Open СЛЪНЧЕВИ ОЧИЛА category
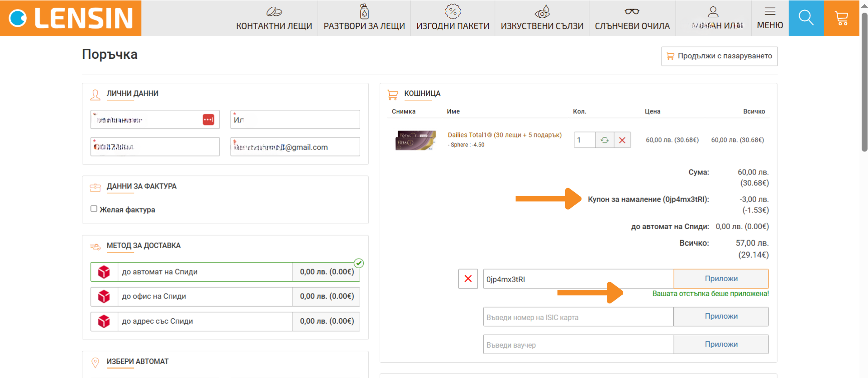 coord(632,18)
